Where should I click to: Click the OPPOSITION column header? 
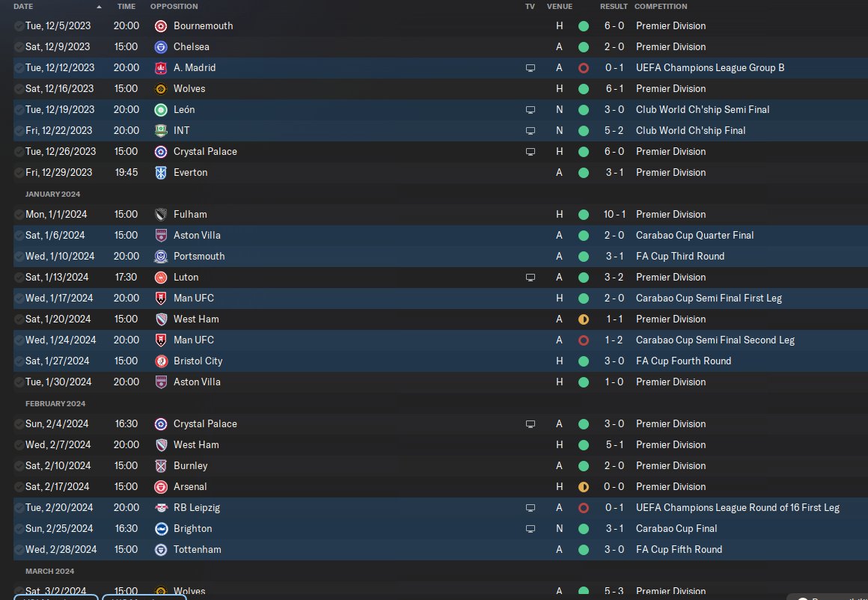coord(174,7)
